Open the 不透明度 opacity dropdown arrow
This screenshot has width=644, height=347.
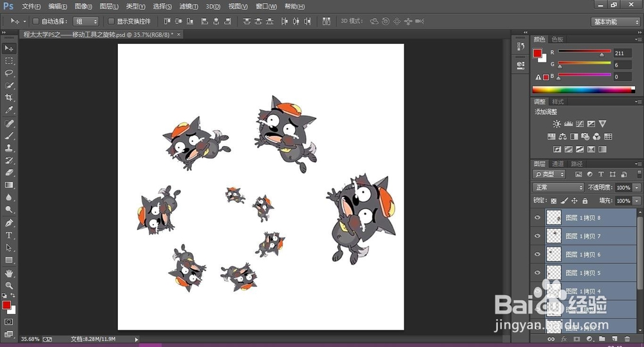click(637, 187)
